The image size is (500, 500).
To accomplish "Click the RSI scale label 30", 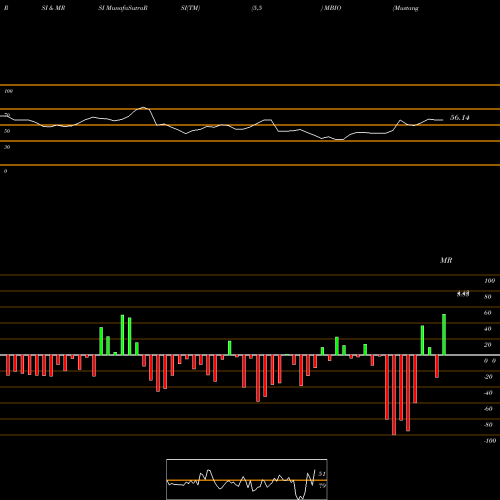I will click(x=7, y=147).
